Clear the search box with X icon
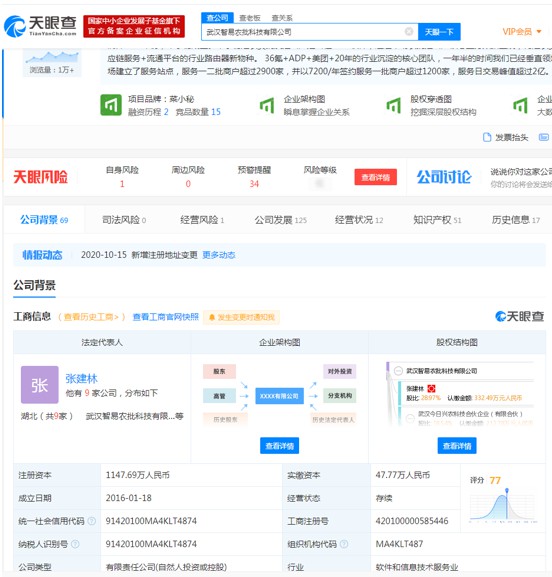The width and height of the screenshot is (552, 577). tap(408, 32)
